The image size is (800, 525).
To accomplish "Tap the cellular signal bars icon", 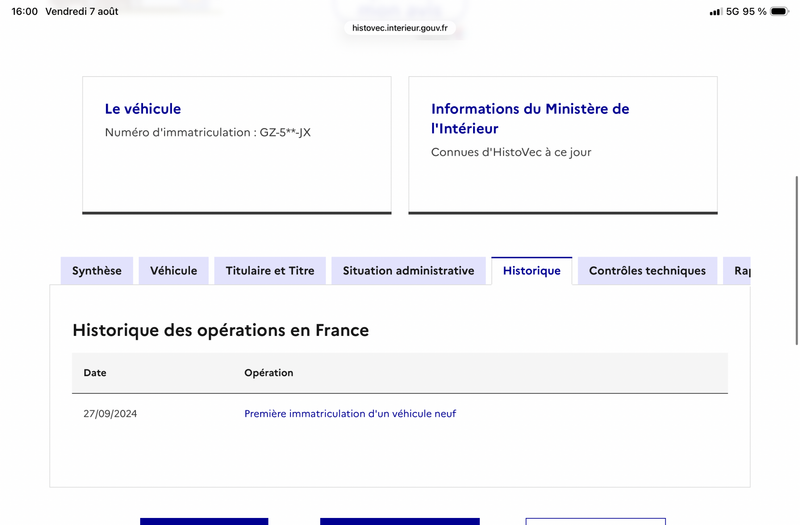I will [715, 12].
